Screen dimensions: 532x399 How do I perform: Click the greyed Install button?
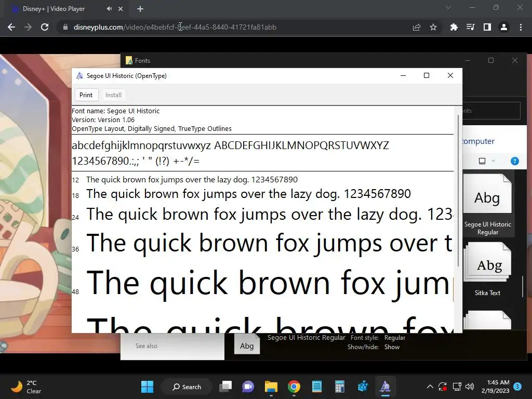click(x=113, y=95)
